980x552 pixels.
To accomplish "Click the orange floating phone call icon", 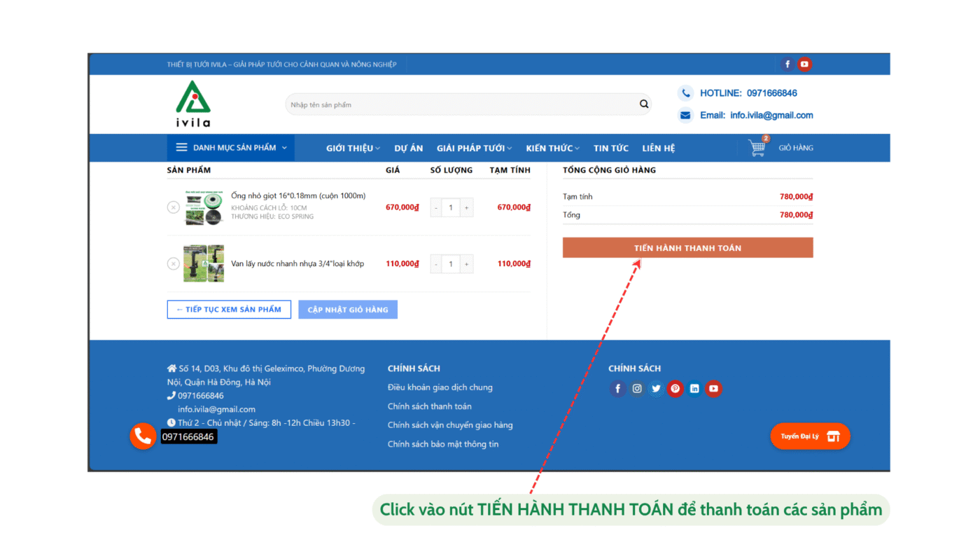I will coord(143,436).
